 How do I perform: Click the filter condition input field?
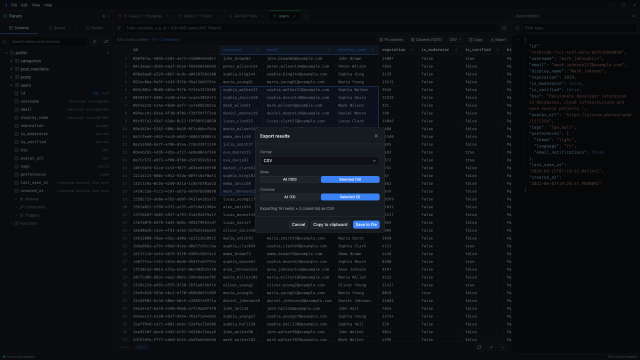pos(310,28)
